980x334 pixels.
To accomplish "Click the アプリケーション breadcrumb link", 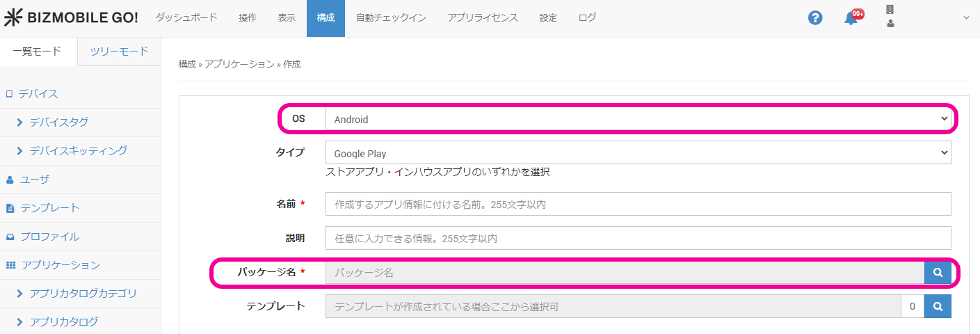I will (x=239, y=64).
